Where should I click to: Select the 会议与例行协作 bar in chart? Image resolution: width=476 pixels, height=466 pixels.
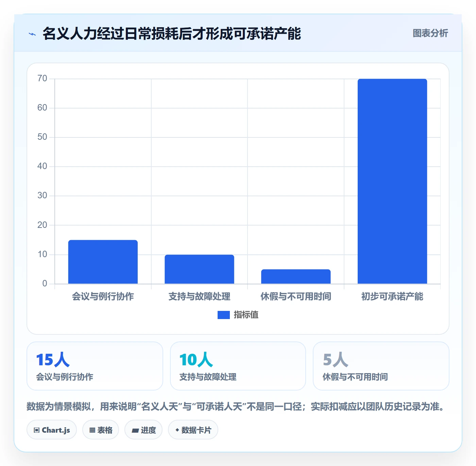click(103, 262)
